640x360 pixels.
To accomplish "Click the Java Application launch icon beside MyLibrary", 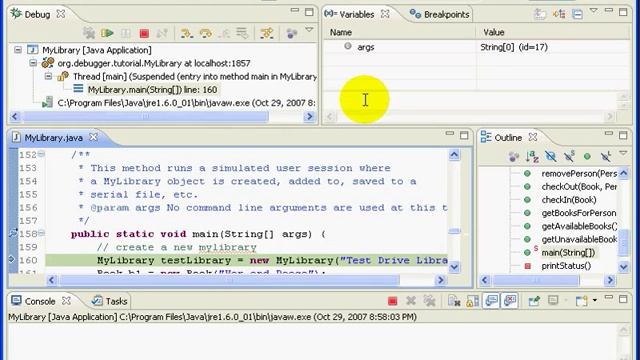I will (x=32, y=50).
